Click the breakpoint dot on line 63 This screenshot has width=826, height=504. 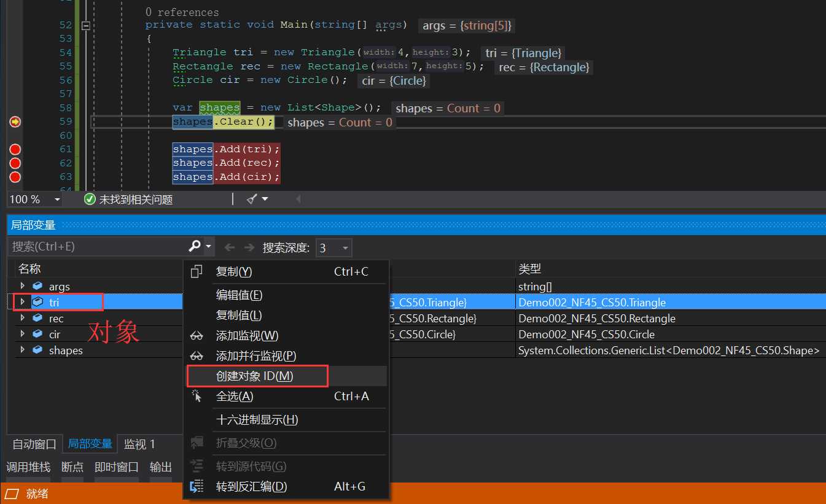point(15,177)
